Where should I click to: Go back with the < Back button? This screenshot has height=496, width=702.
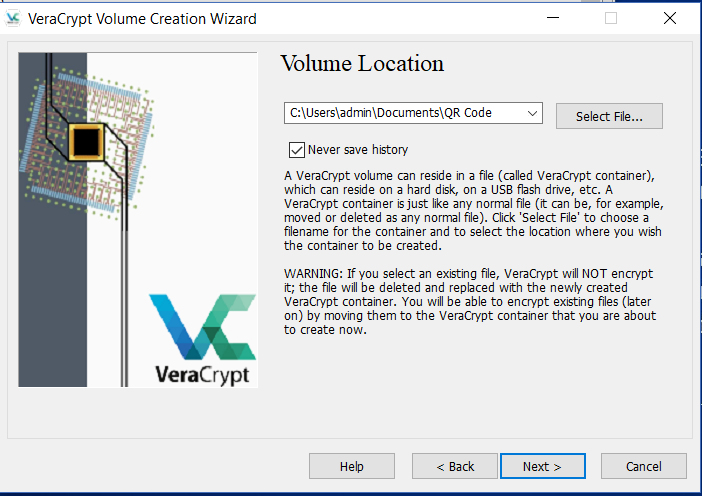455,466
